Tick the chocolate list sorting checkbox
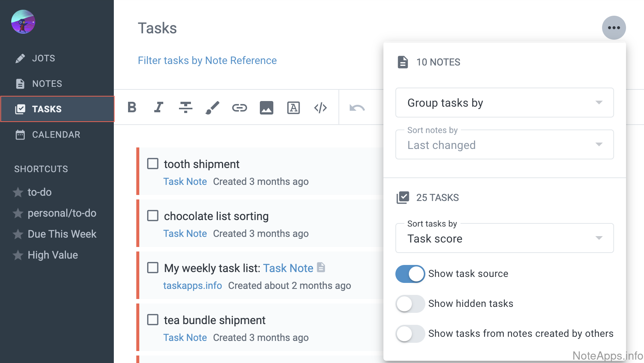This screenshot has height=363, width=644. (153, 216)
